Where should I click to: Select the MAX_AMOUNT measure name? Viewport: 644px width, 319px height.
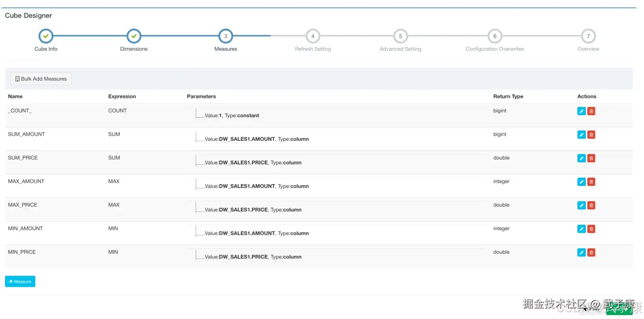(x=26, y=182)
